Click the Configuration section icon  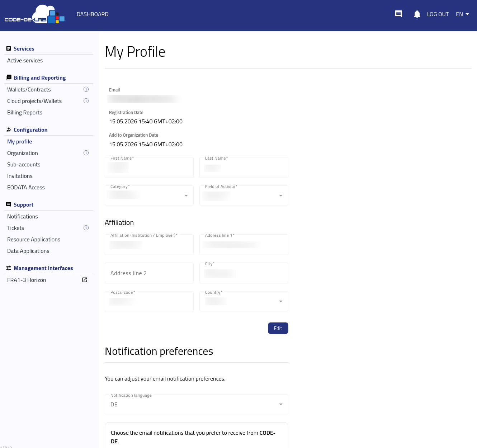[9, 129]
